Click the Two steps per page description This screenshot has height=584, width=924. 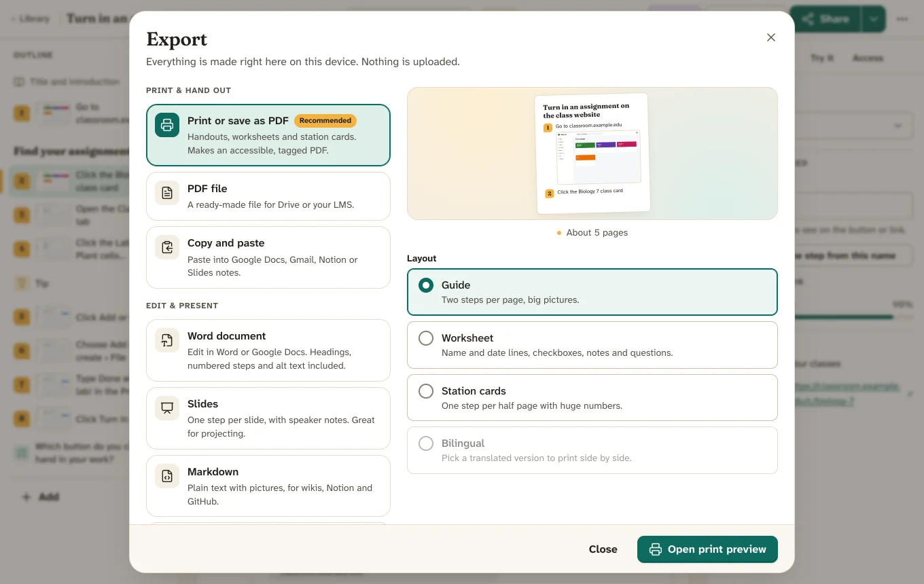(510, 300)
